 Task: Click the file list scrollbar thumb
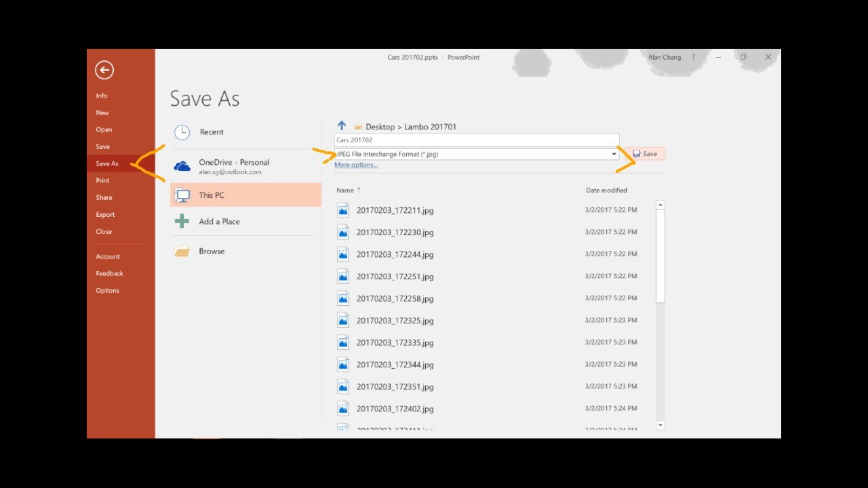coord(660,256)
